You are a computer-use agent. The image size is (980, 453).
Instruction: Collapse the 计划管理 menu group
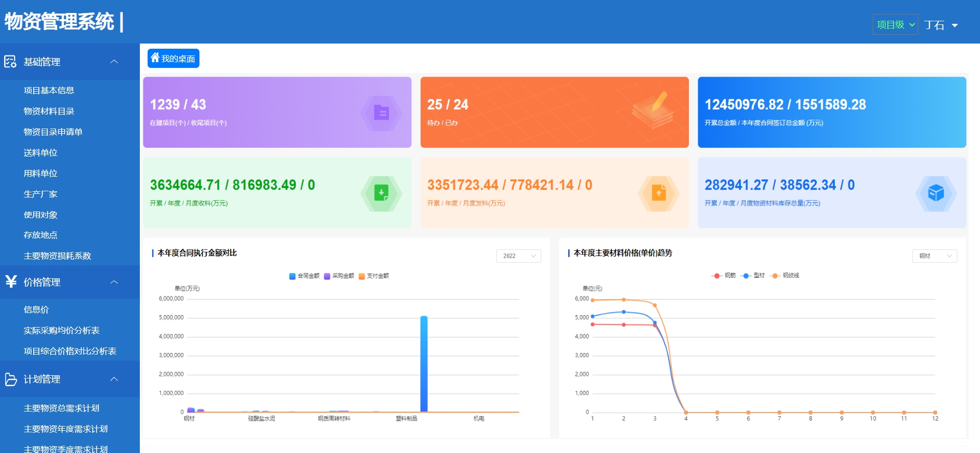[114, 379]
